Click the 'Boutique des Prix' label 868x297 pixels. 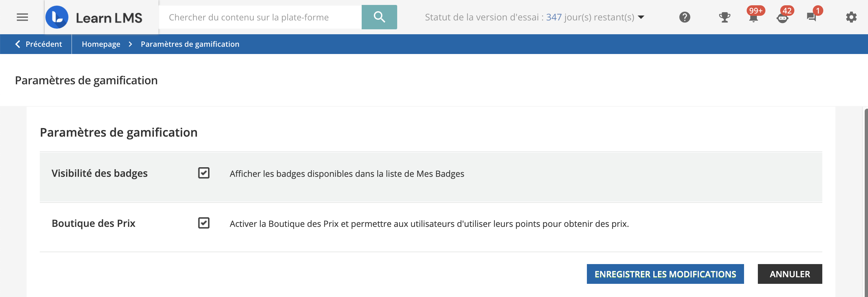93,223
